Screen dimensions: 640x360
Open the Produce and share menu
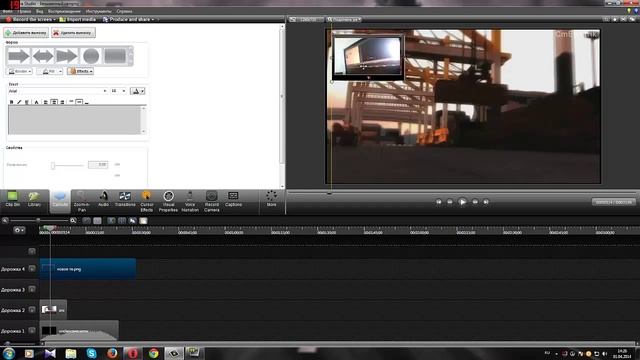129,19
